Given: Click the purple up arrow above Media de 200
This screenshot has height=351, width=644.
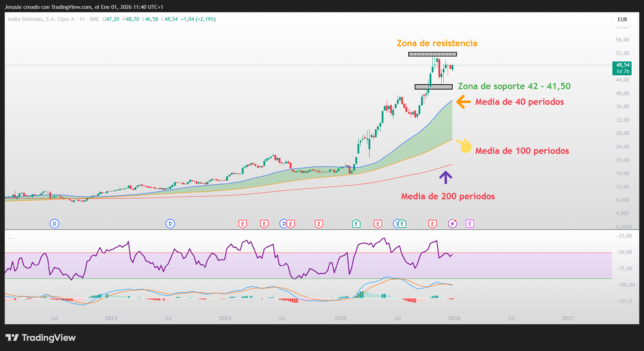Looking at the screenshot, I should point(446,177).
